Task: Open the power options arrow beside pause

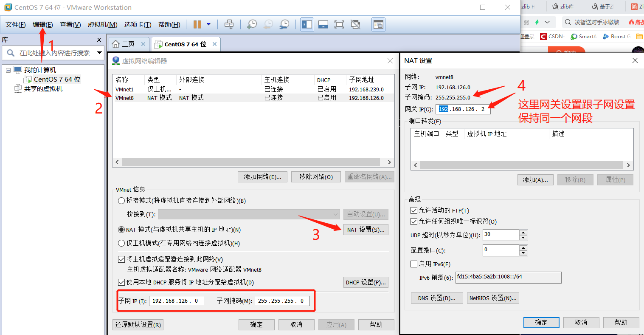Action: pos(208,25)
